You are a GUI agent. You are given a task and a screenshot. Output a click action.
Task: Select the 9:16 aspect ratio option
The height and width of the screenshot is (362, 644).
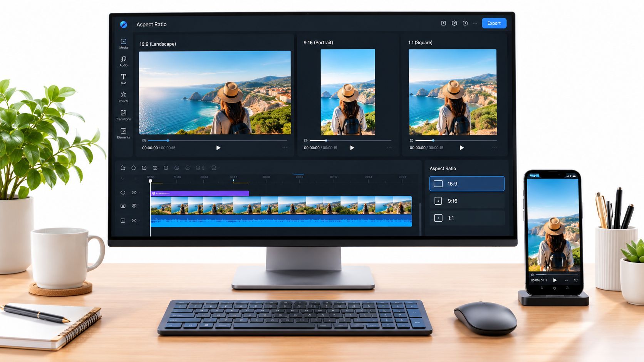tap(467, 201)
